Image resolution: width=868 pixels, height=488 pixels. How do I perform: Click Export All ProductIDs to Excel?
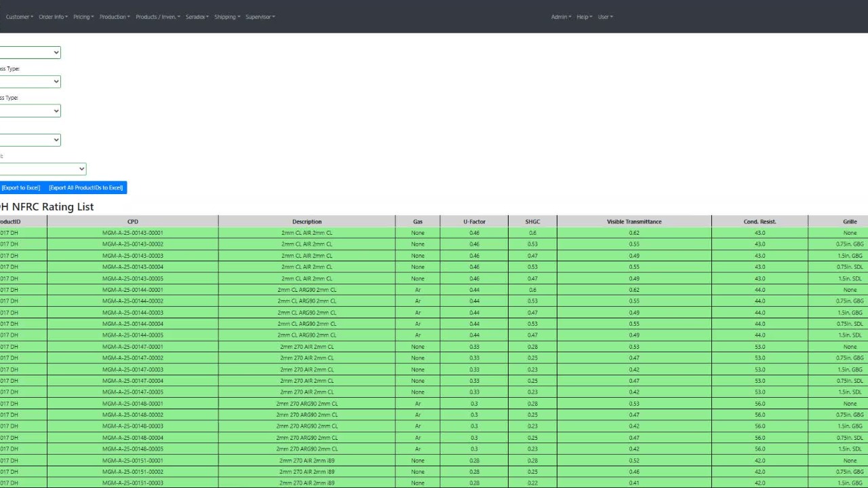coord(85,187)
